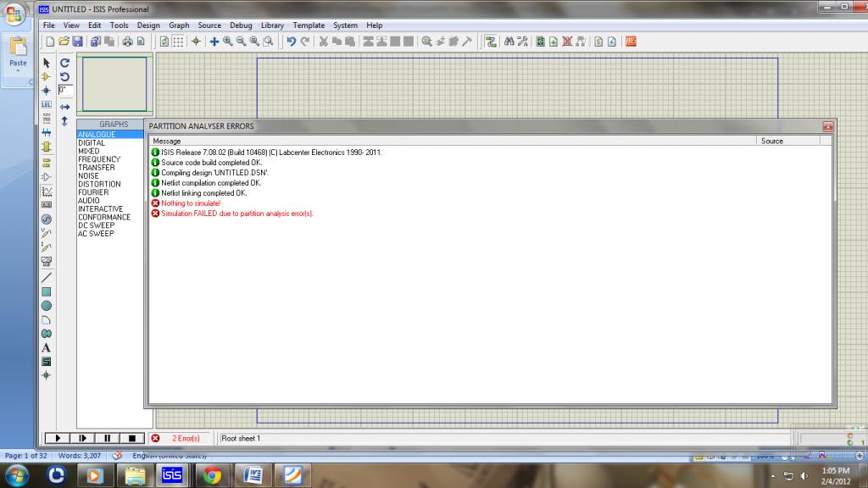Screen dimensions: 868x488
Task: Open the File menu
Action: [x=48, y=25]
